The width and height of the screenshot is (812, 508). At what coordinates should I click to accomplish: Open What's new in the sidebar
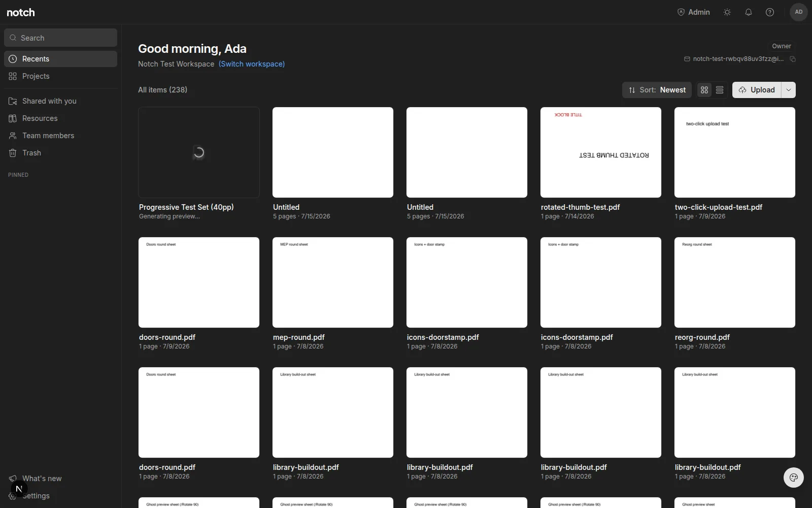point(60,479)
